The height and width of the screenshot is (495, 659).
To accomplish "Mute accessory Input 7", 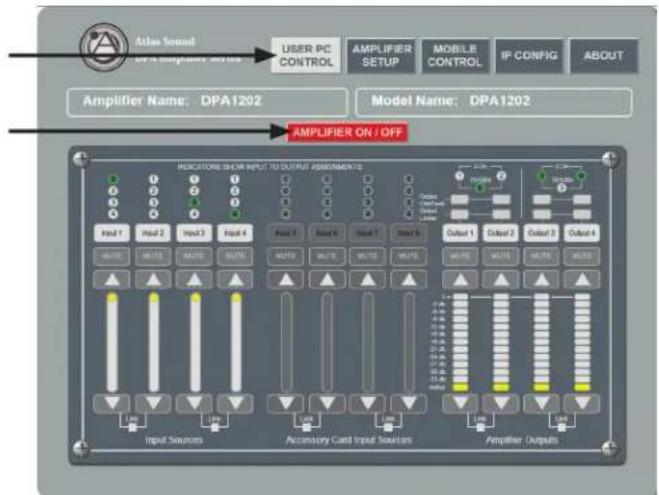I will (x=368, y=256).
